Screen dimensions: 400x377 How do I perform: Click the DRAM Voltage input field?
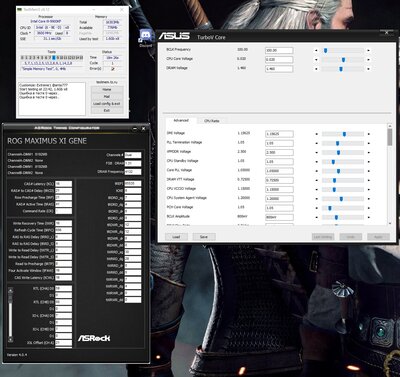tap(279, 69)
